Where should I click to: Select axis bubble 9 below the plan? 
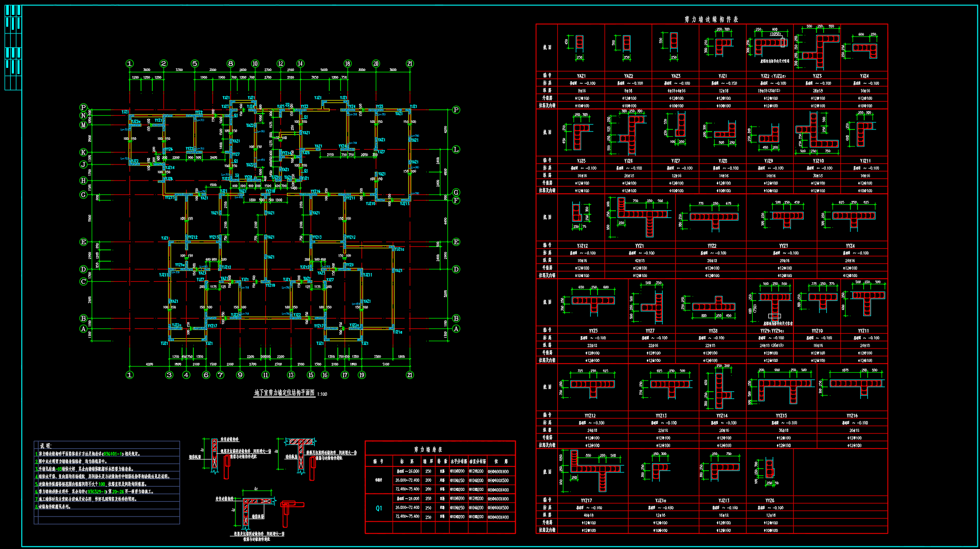240,375
